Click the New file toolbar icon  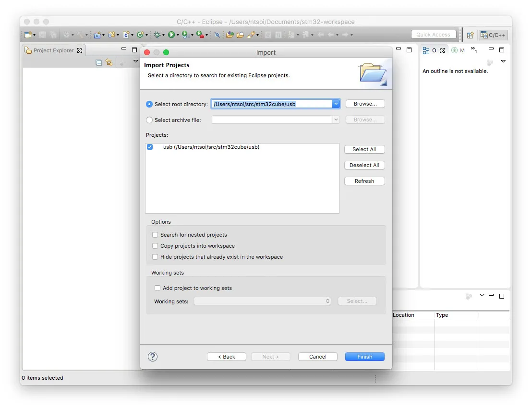click(28, 35)
